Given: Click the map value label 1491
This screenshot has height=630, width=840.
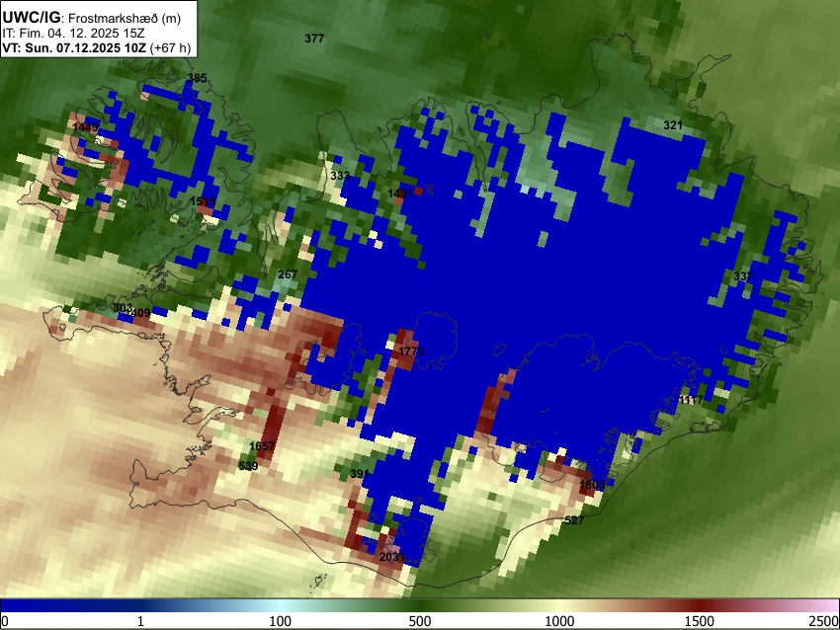Looking at the screenshot, I should [400, 194].
